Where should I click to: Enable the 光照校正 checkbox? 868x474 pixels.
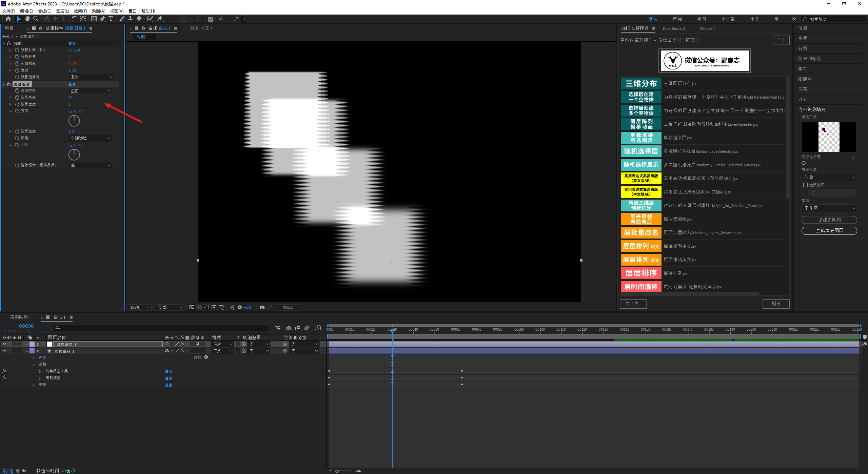click(806, 185)
